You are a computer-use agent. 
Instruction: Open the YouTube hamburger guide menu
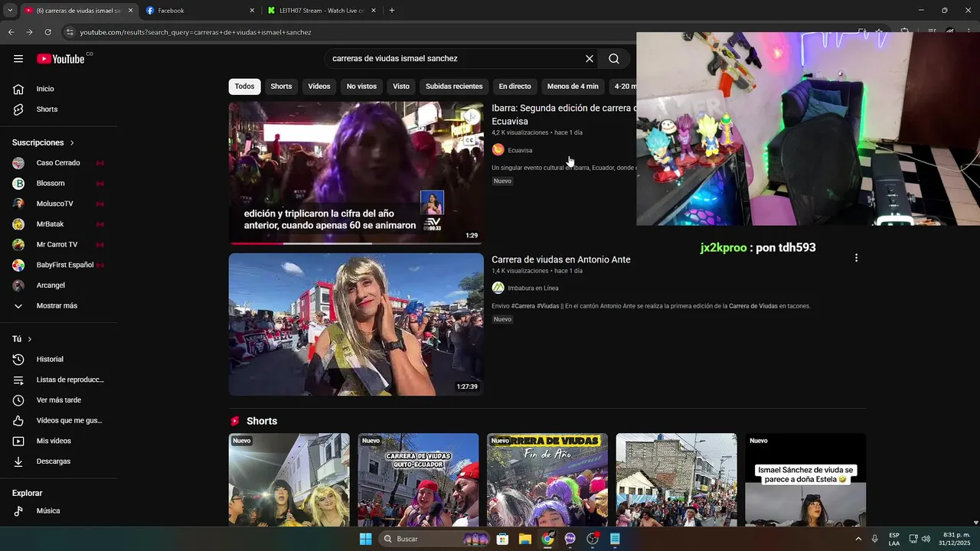18,59
